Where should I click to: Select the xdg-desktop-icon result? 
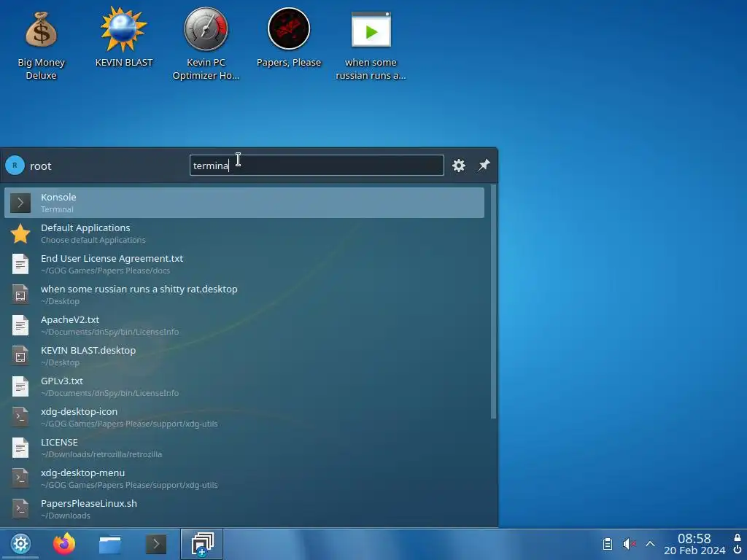pyautogui.click(x=244, y=417)
